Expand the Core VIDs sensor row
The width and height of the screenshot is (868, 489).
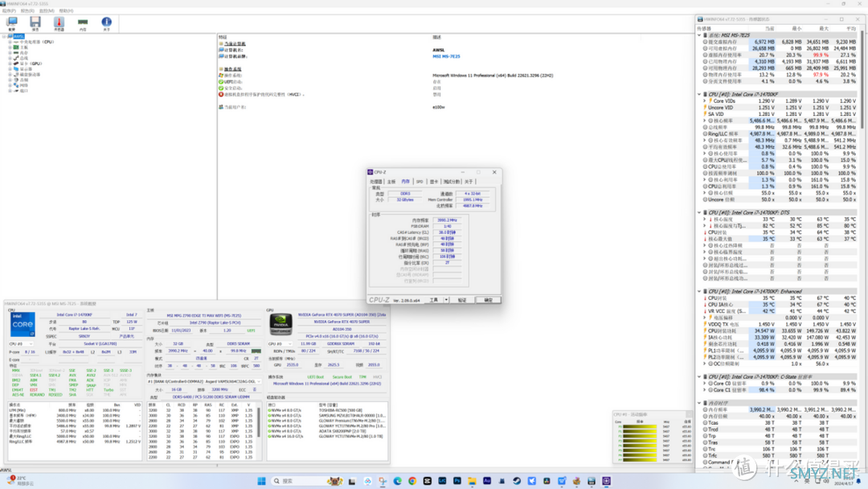pyautogui.click(x=705, y=101)
